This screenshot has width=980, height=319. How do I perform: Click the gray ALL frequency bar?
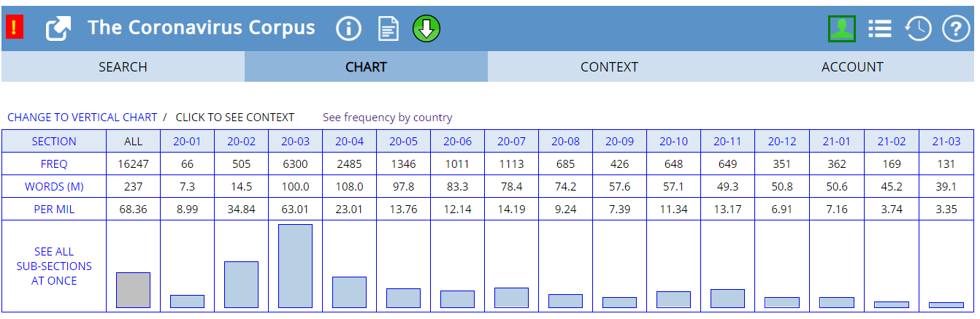133,290
